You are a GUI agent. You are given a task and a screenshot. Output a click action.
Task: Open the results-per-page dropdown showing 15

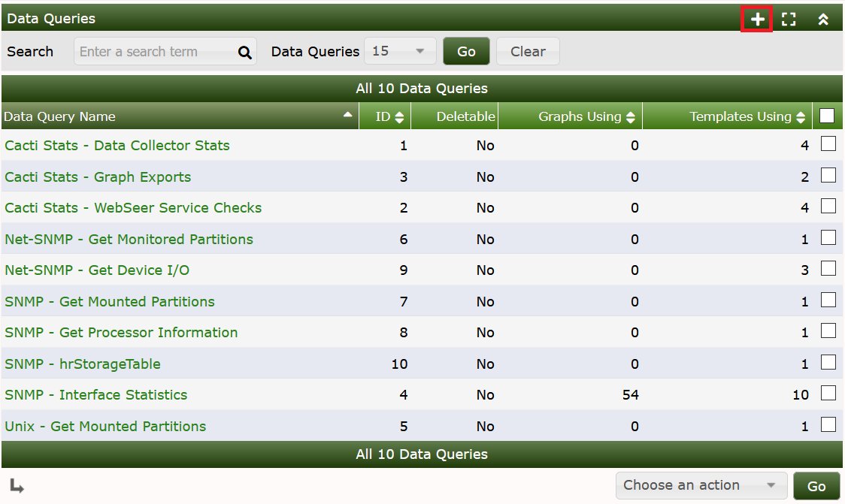click(400, 51)
